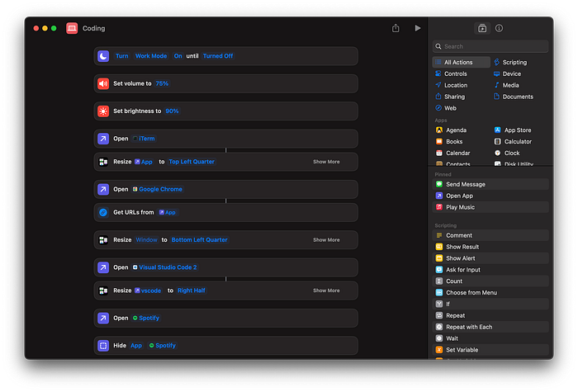Change the Top Left Quarter position
Screen dimensions: 578x392
[x=192, y=162]
